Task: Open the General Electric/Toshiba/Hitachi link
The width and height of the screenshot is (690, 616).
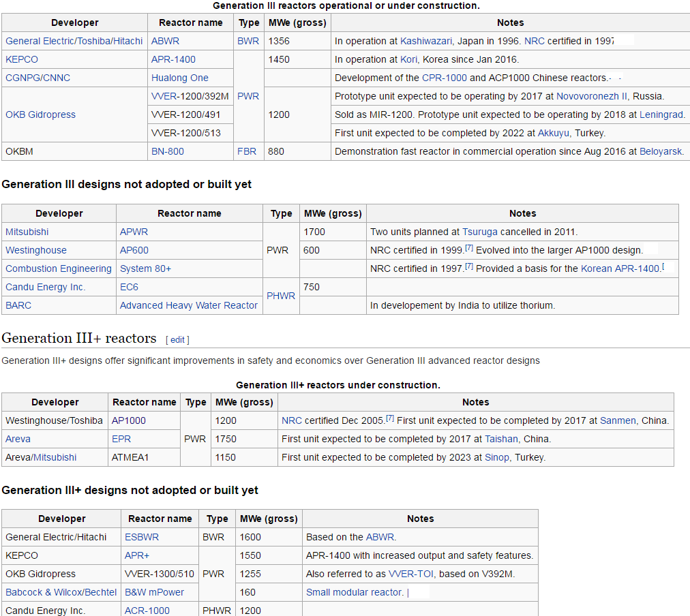Action: [x=74, y=41]
